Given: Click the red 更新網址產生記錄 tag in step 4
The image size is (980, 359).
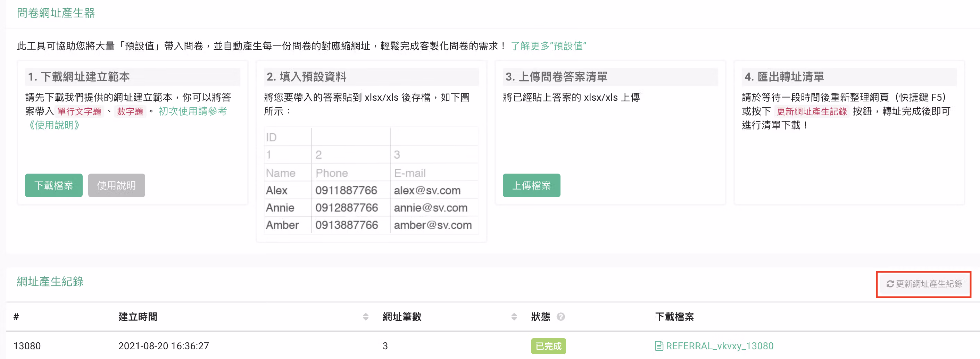Looking at the screenshot, I should (x=812, y=111).
